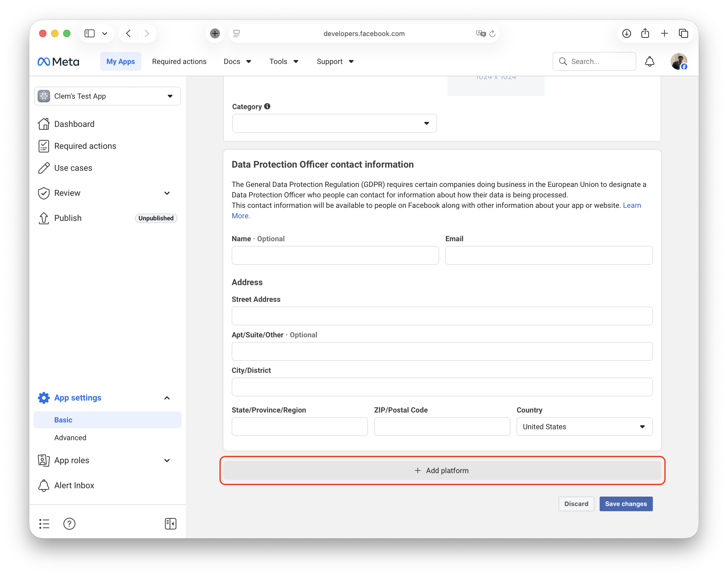Click the State/Province/Region input field
Image resolution: width=728 pixels, height=577 pixels.
click(300, 427)
